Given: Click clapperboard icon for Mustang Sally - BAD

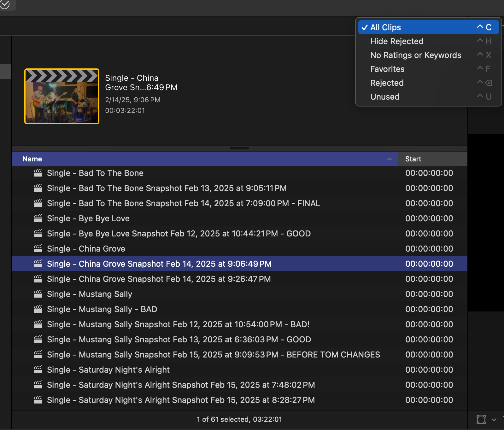Looking at the screenshot, I should pos(38,309).
